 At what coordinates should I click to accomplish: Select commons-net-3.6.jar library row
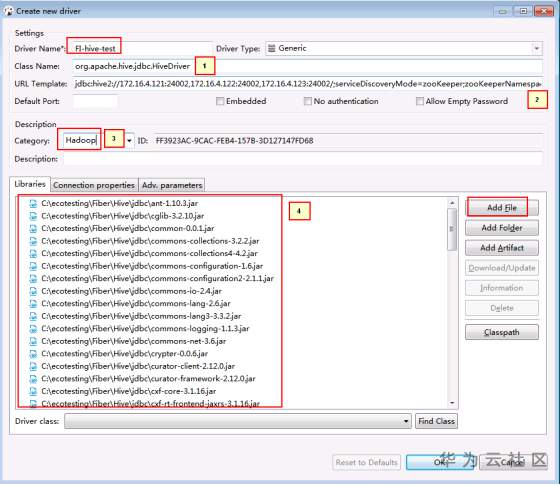click(134, 341)
